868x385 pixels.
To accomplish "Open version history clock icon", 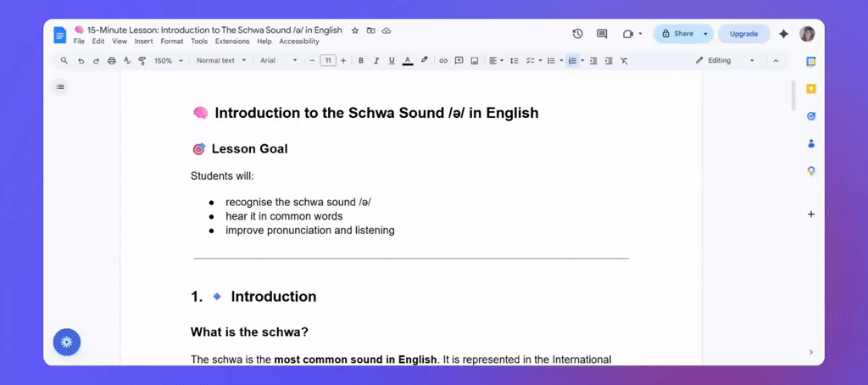I will coord(577,34).
